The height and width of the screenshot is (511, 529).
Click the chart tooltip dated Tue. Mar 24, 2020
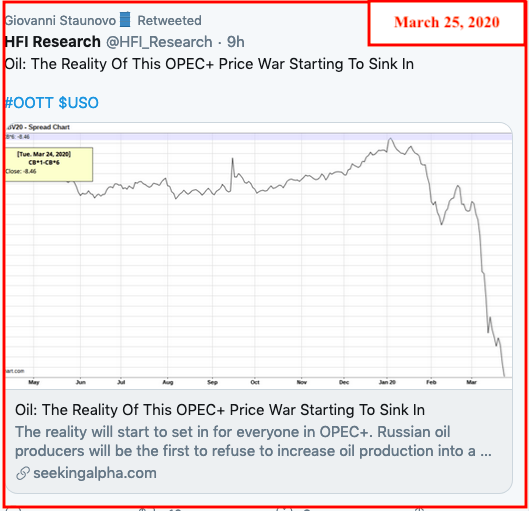coord(49,164)
